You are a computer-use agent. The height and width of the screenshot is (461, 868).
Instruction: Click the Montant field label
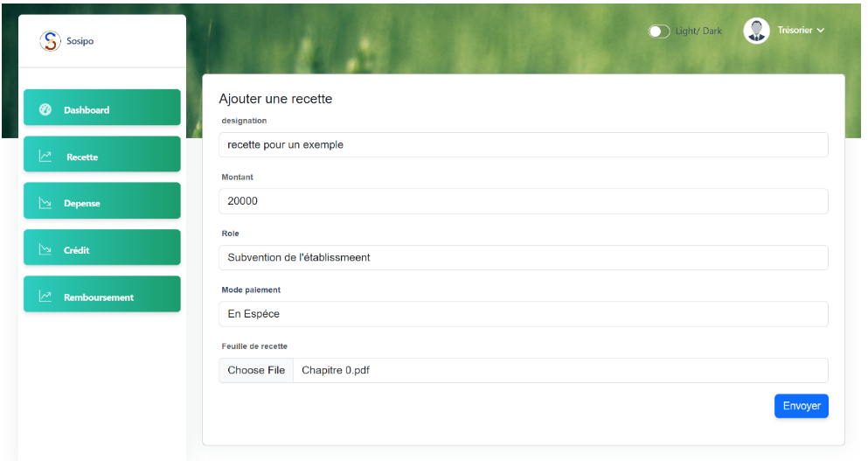pos(237,177)
